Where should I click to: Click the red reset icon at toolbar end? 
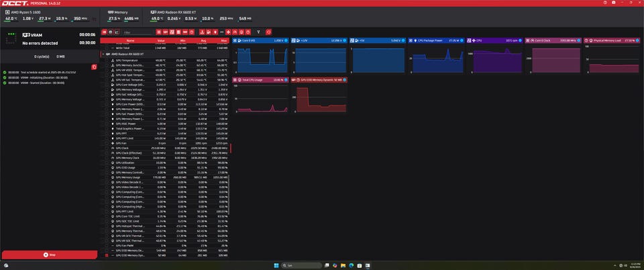268,32
